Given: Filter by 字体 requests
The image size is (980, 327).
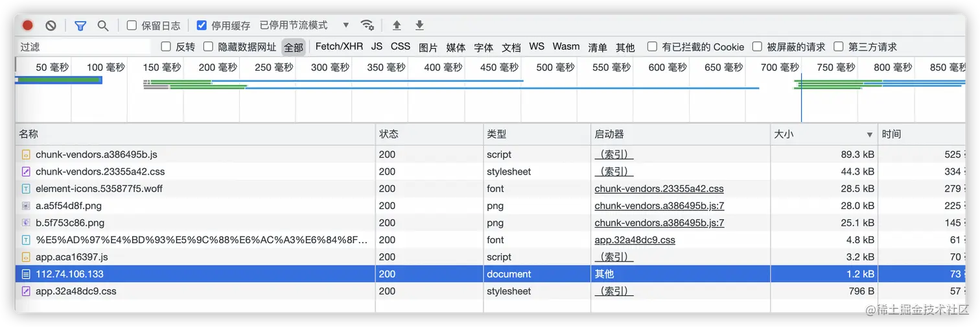Looking at the screenshot, I should pos(484,47).
